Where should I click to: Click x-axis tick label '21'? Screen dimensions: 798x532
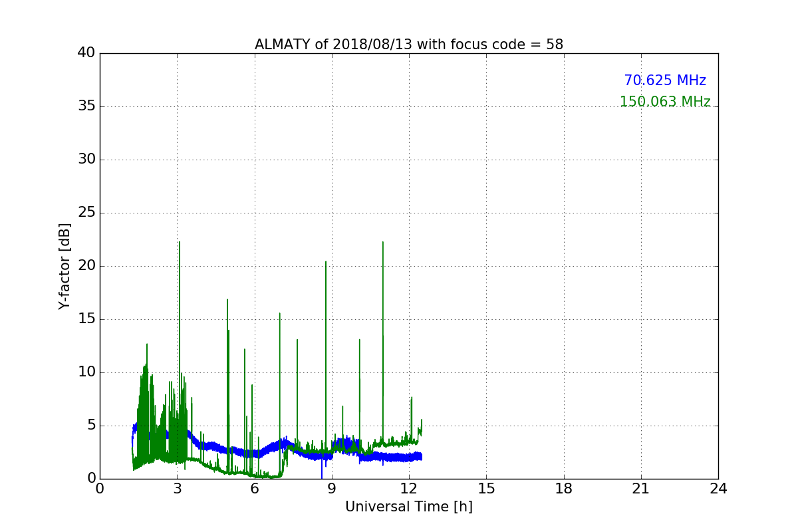(641, 488)
